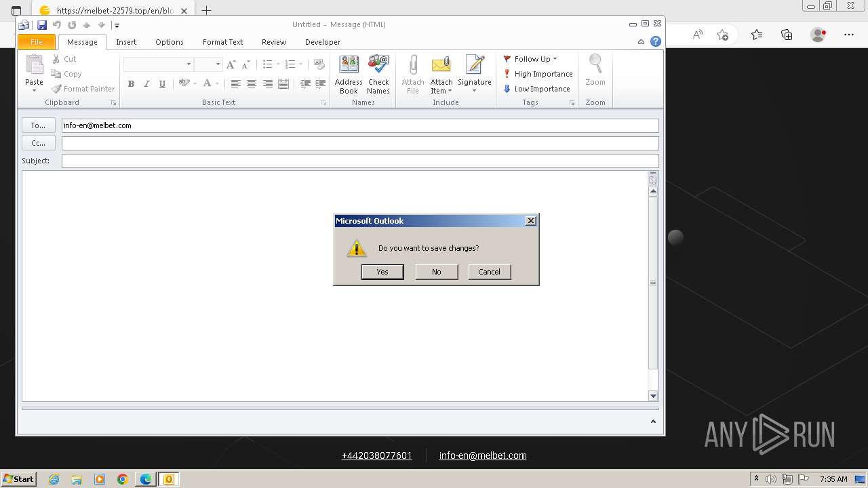Select the Message ribbon tab
This screenshot has width=868, height=488.
tap(82, 42)
